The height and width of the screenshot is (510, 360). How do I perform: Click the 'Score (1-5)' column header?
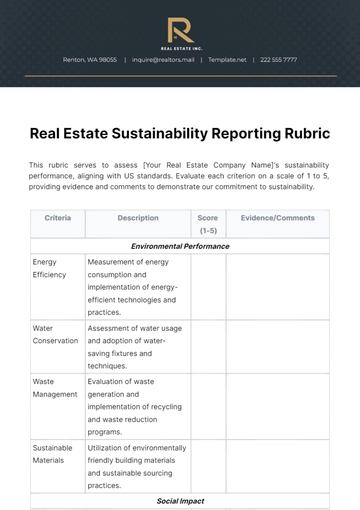click(x=208, y=224)
